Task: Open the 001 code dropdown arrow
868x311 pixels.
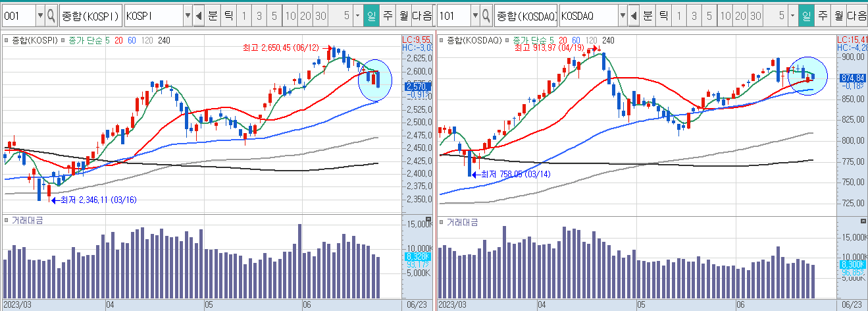Action: (40, 15)
